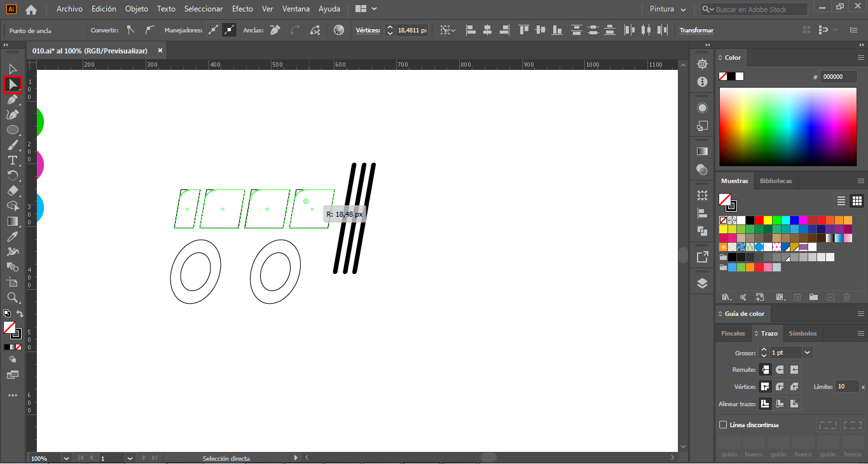Open the Layers panel icon
This screenshot has height=464, width=868.
702,283
